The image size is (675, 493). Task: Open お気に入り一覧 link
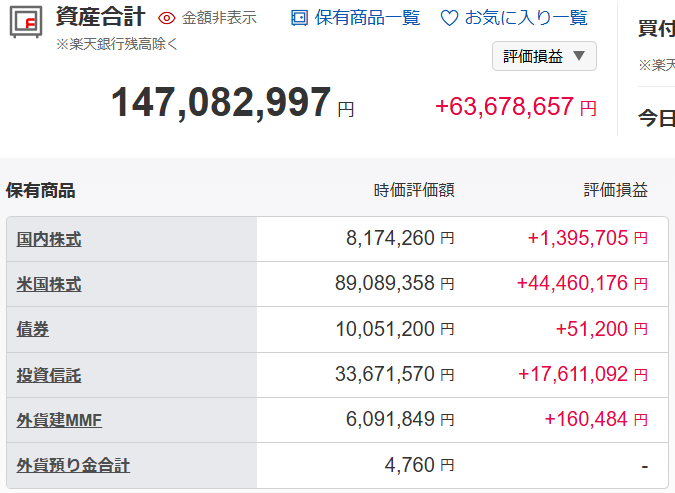[x=526, y=18]
